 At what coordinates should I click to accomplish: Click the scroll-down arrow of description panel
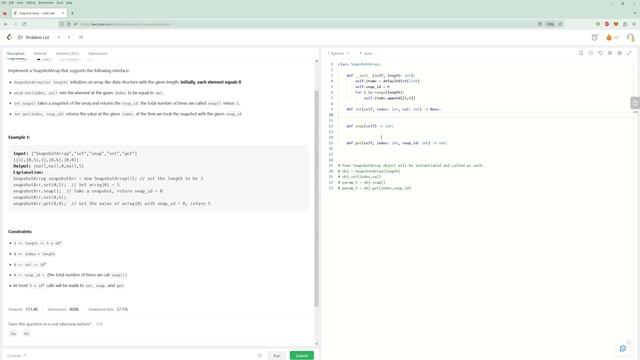coord(316,344)
